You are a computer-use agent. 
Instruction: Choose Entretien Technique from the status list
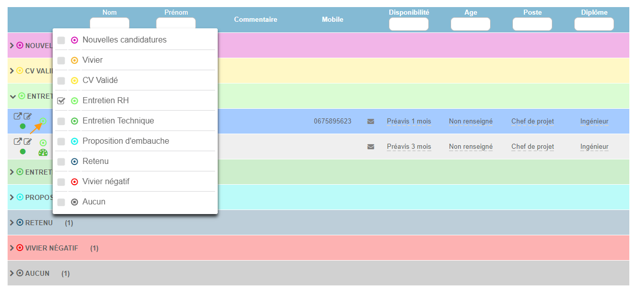click(x=118, y=121)
